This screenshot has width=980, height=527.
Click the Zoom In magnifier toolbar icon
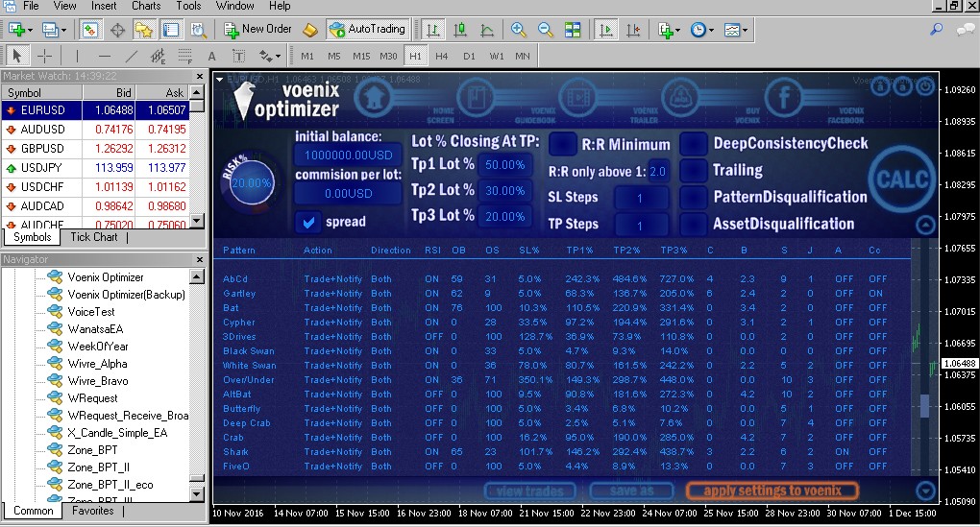pyautogui.click(x=519, y=30)
